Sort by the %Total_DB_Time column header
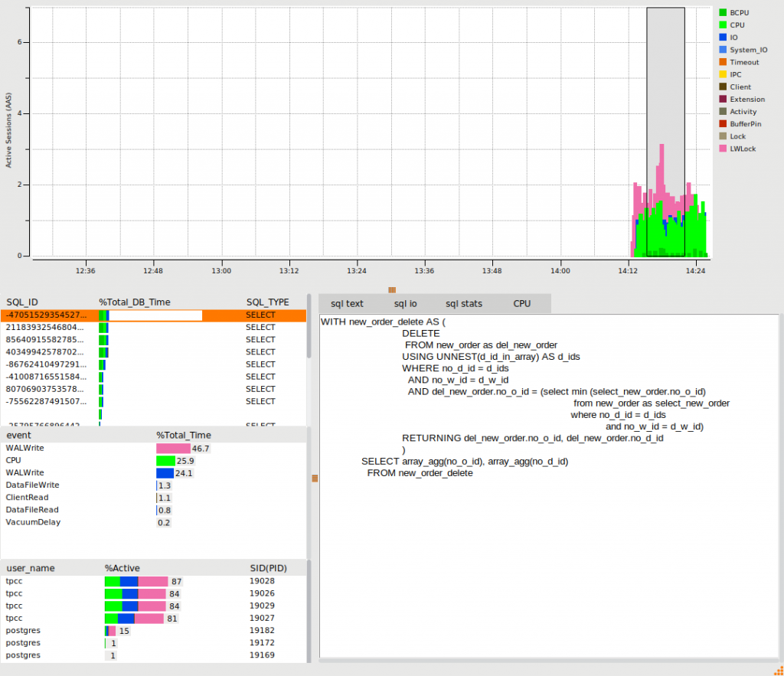The height and width of the screenshot is (676, 784). [134, 302]
